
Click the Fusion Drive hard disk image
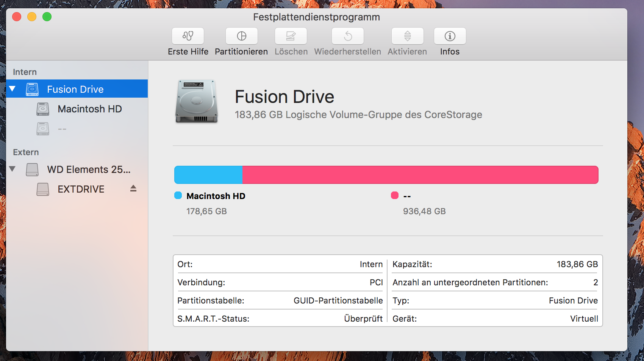[x=196, y=101]
